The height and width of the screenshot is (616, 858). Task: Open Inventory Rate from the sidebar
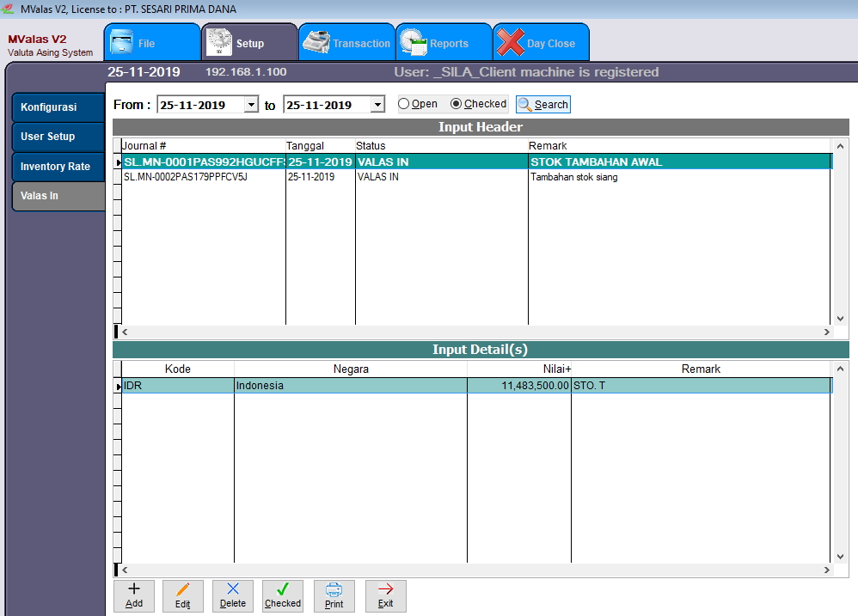[57, 167]
